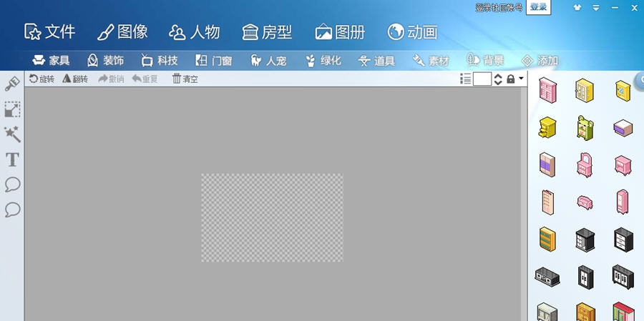
Task: Open the 动画 menu
Action: (412, 32)
